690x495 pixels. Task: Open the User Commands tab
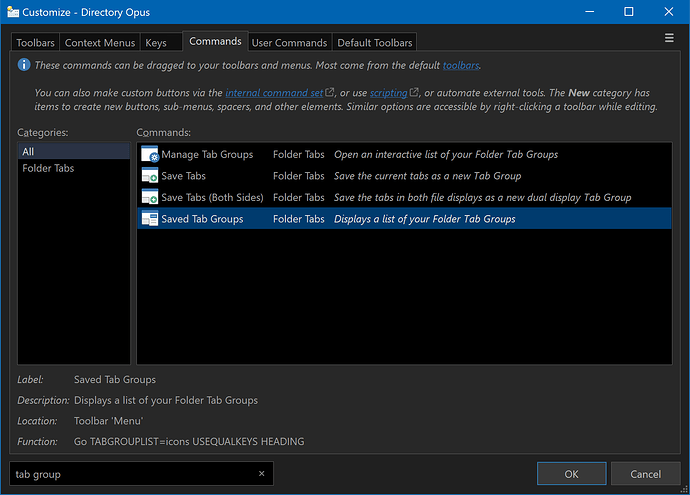(x=290, y=43)
